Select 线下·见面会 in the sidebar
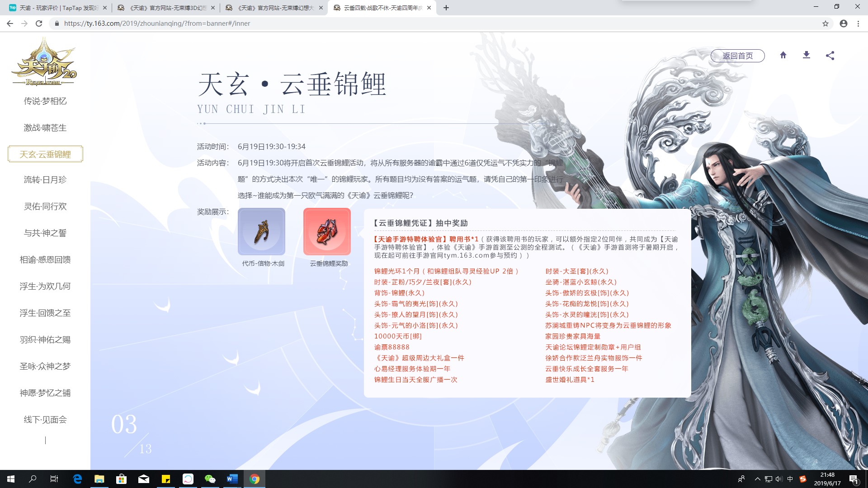Screen dimensions: 868x488 coord(45,420)
